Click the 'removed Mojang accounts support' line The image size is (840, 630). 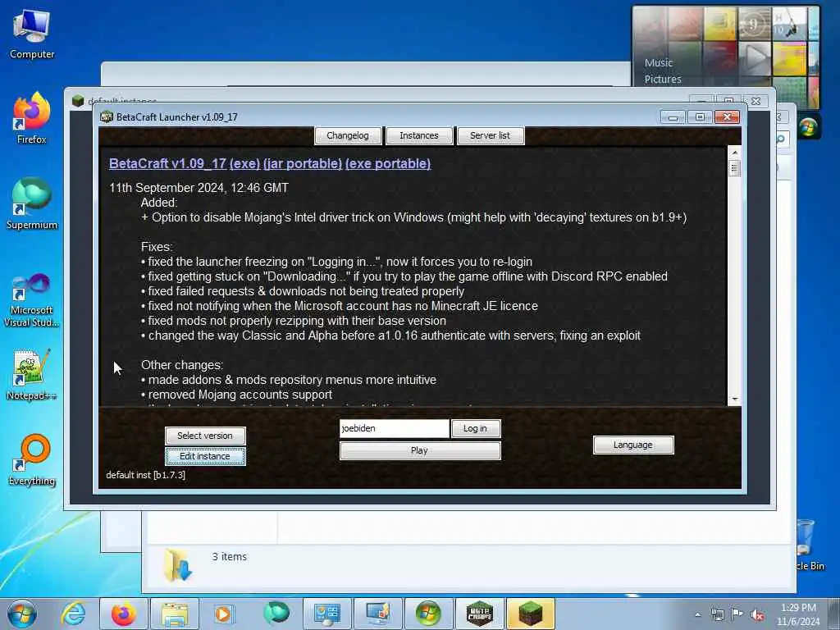pyautogui.click(x=236, y=395)
